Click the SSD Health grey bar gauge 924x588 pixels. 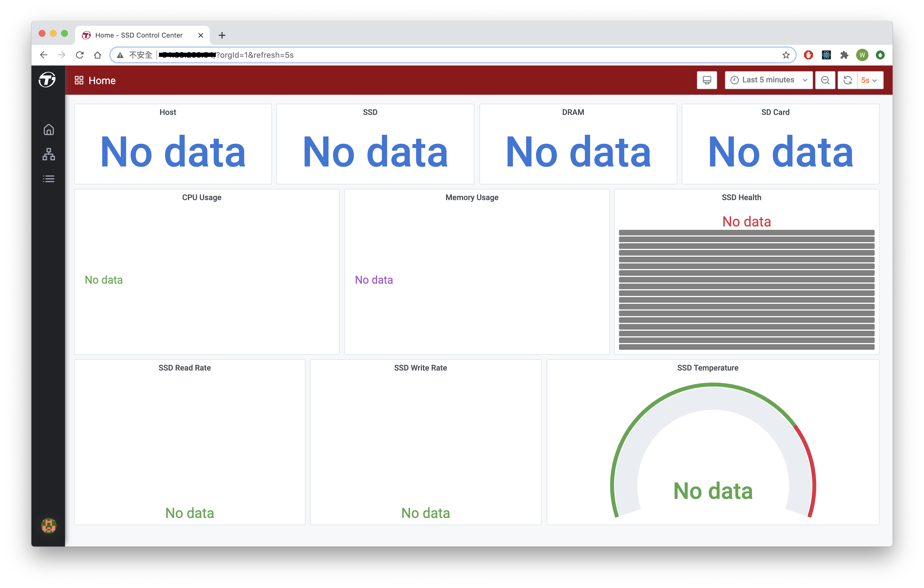pyautogui.click(x=746, y=290)
